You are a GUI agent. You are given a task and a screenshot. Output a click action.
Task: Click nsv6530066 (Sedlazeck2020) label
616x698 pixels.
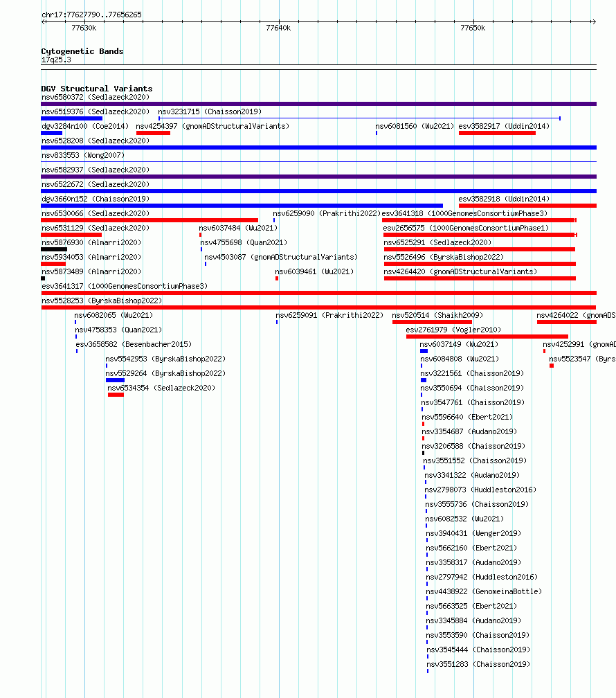96,214
